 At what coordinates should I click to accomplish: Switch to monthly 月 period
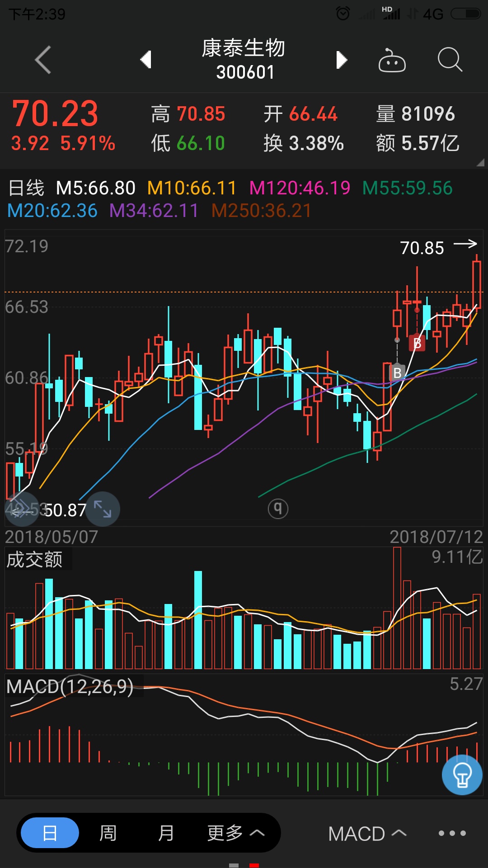tap(166, 833)
